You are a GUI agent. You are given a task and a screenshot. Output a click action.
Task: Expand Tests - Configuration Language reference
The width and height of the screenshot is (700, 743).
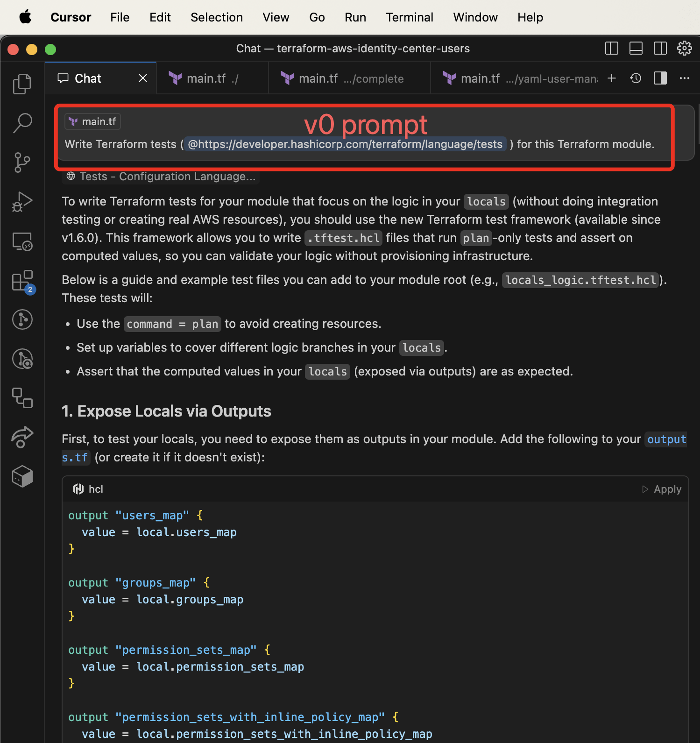(161, 177)
